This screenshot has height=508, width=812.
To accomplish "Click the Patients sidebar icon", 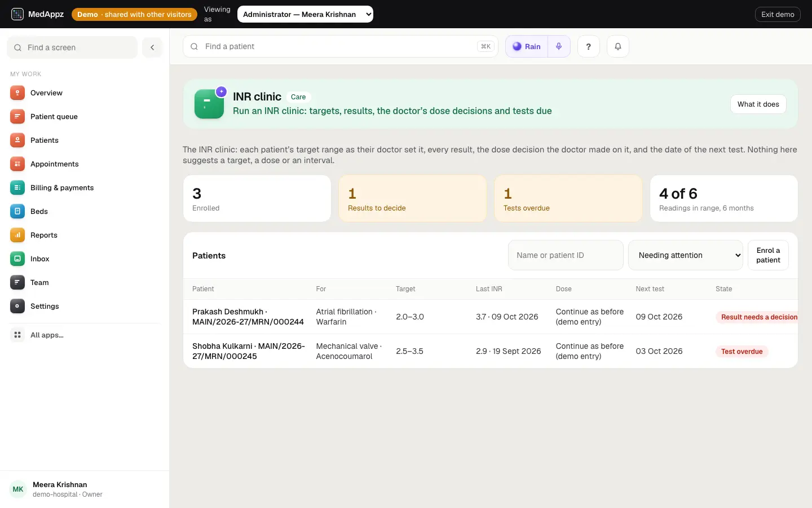I will [17, 141].
